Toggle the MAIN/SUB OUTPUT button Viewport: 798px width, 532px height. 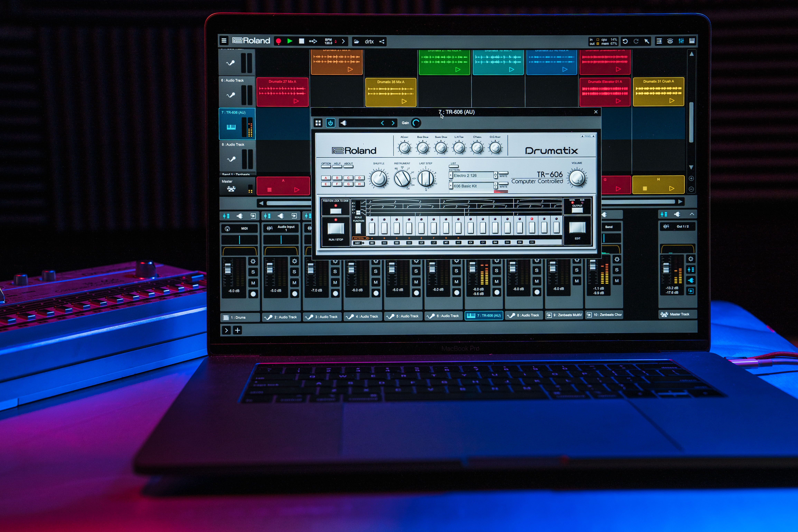coord(577,210)
